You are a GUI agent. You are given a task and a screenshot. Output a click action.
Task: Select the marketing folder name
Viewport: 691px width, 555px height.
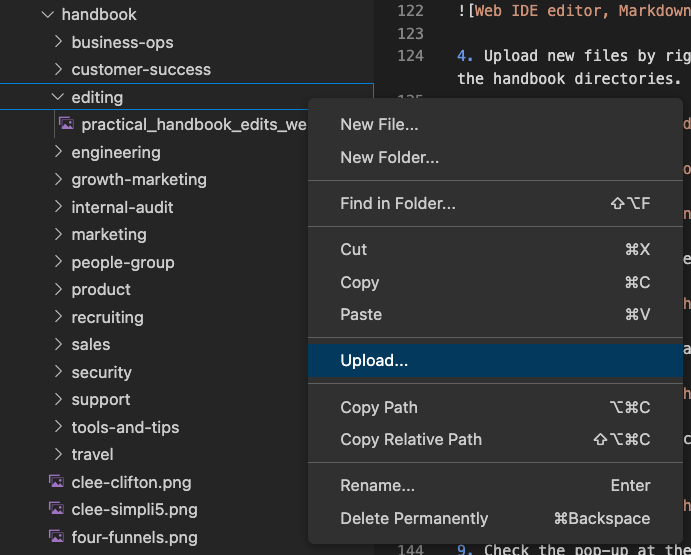[x=109, y=235]
